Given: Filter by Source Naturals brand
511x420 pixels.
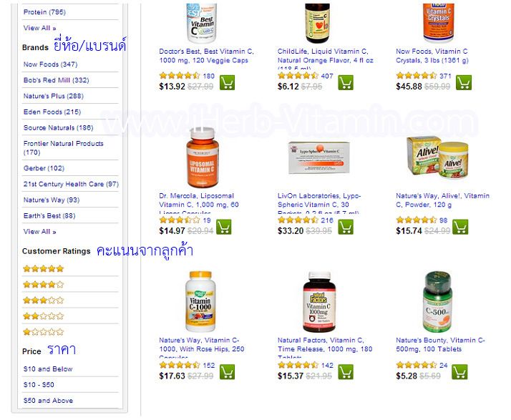Looking at the screenshot, I should [x=58, y=128].
